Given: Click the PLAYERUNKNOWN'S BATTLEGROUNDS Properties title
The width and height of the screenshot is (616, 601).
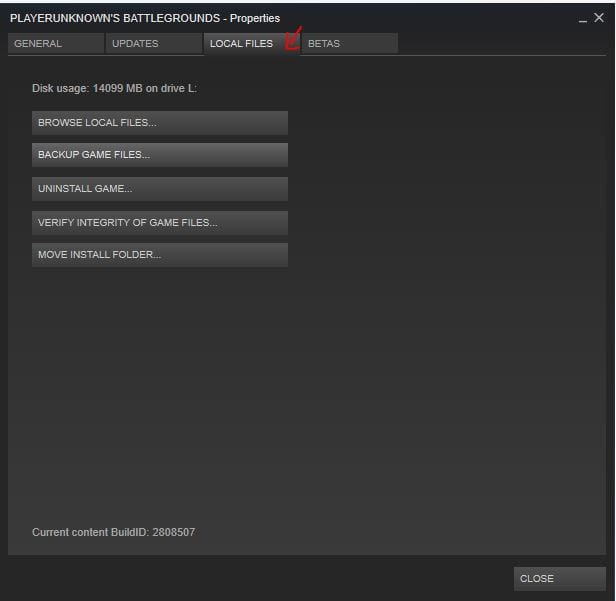Looking at the screenshot, I should click(x=145, y=18).
